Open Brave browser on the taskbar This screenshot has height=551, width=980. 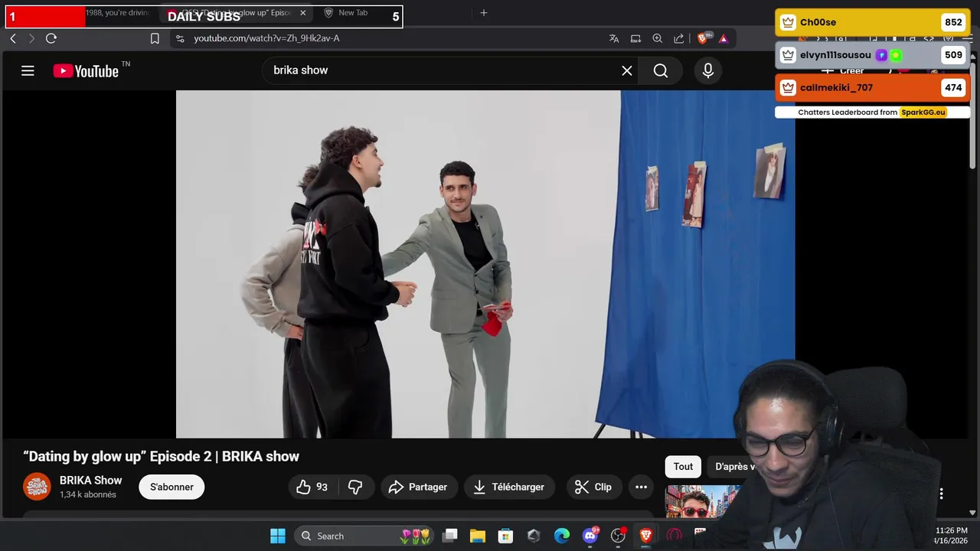pyautogui.click(x=646, y=536)
